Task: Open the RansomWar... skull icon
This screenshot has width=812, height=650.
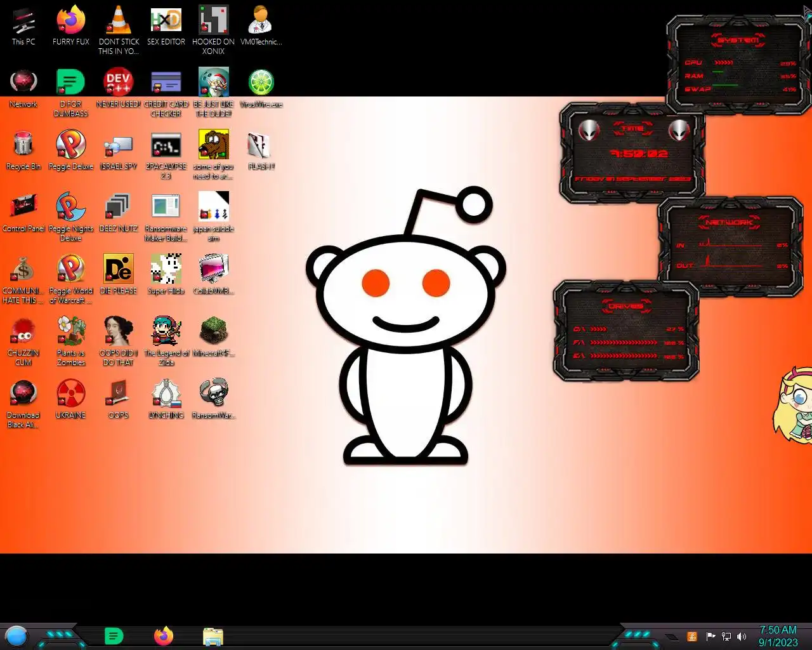Action: pyautogui.click(x=214, y=399)
